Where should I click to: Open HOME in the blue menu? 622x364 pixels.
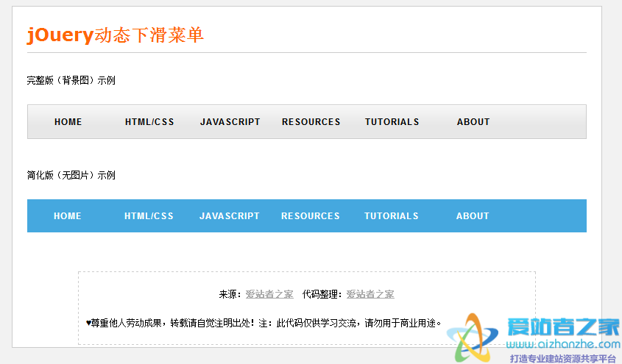tap(68, 216)
